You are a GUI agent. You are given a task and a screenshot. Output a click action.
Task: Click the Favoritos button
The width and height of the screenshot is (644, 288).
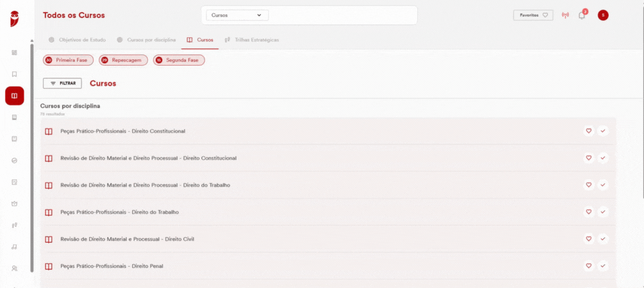pos(533,15)
